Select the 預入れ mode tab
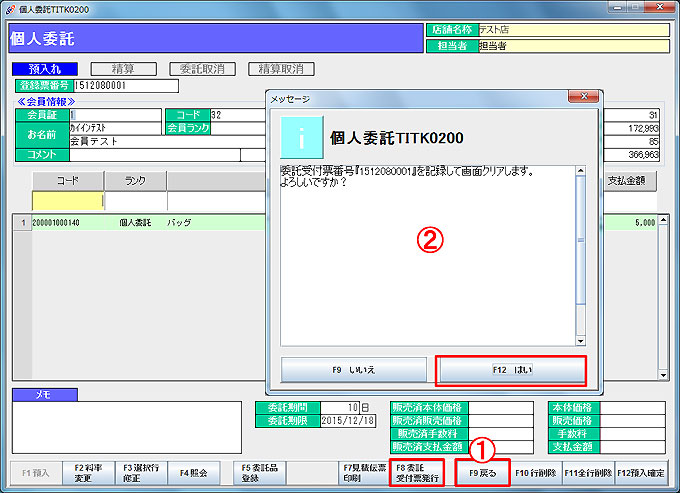The image size is (680, 493). (45, 69)
